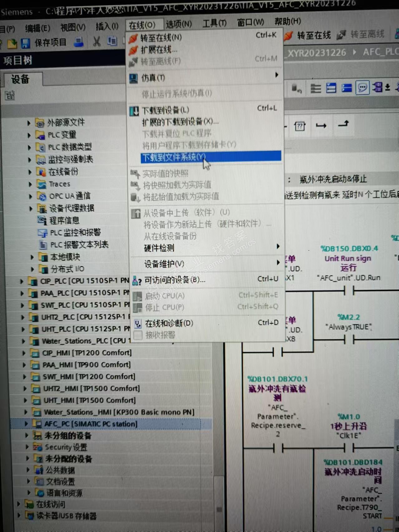Select UHT2_PLC device in tree
The image size is (399, 532).
coord(85,317)
